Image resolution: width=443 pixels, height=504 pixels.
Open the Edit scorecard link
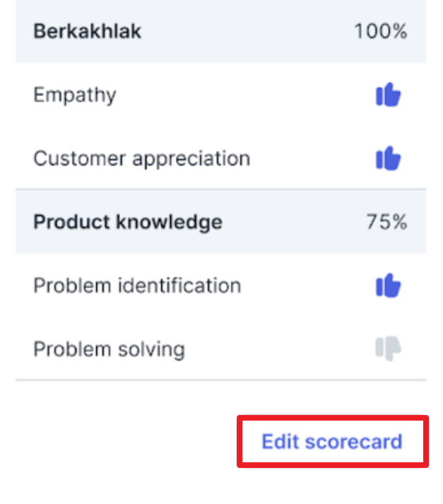[332, 441]
